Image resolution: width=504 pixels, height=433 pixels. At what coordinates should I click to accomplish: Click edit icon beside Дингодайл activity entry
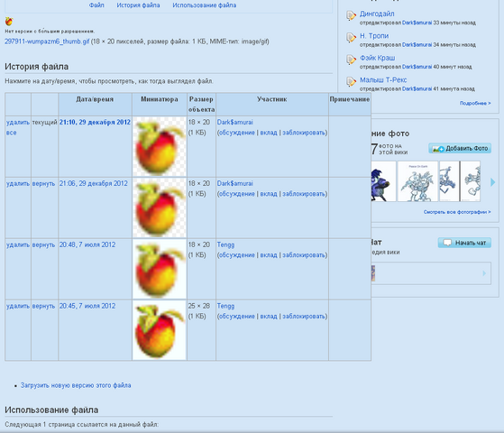[x=351, y=15]
